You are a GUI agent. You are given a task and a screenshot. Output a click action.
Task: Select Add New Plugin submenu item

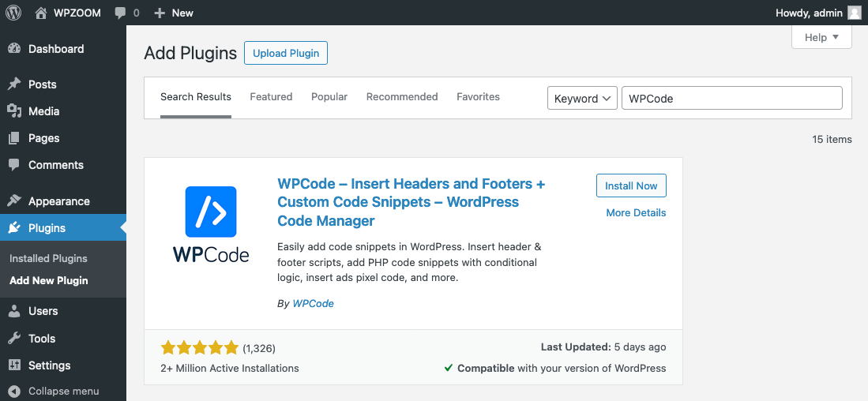click(x=49, y=280)
